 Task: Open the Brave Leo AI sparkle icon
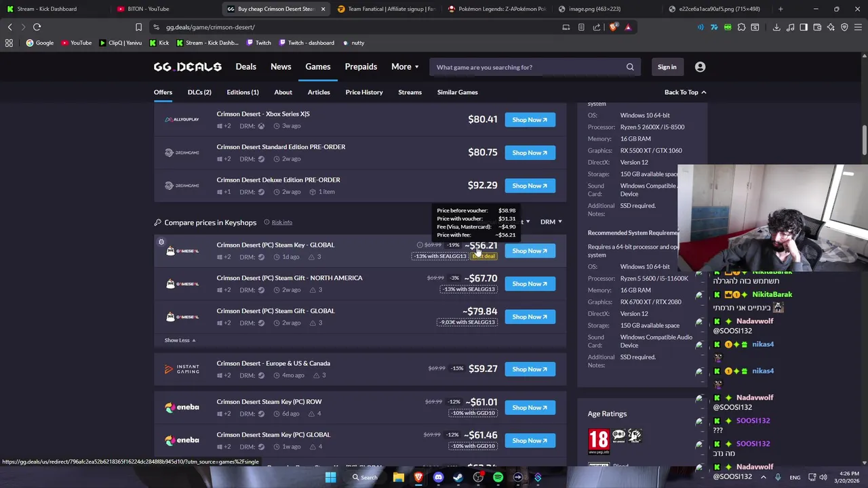(x=831, y=27)
